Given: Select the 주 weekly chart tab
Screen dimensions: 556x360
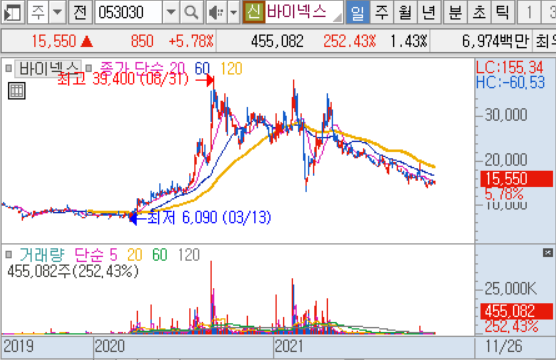Looking at the screenshot, I should (381, 12).
